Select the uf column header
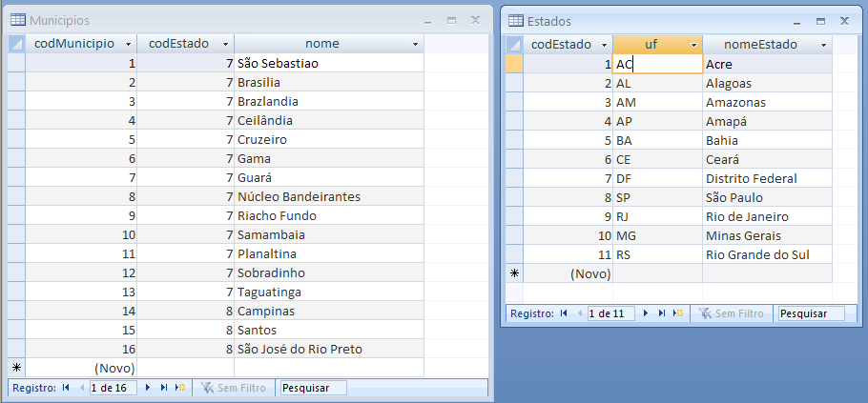 click(x=657, y=44)
